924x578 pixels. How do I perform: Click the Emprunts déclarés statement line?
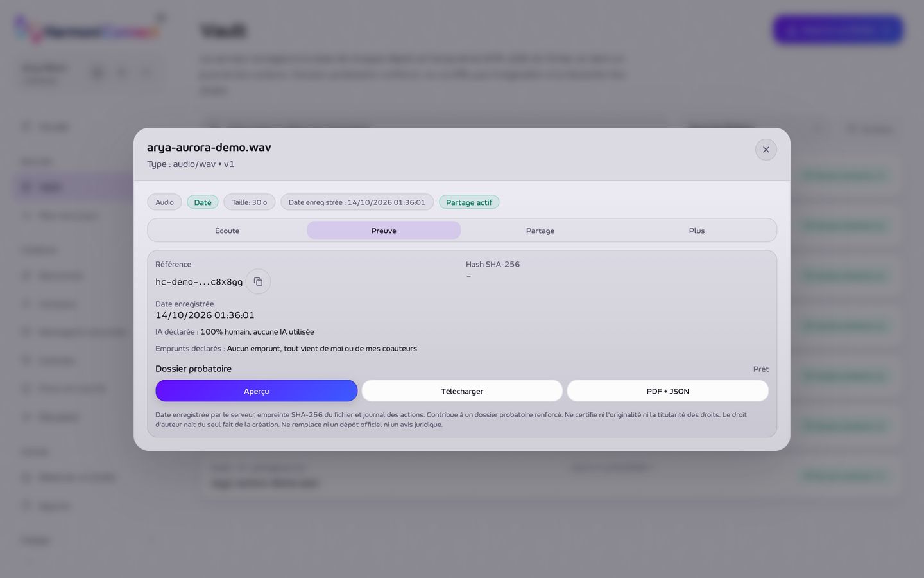[x=286, y=349]
